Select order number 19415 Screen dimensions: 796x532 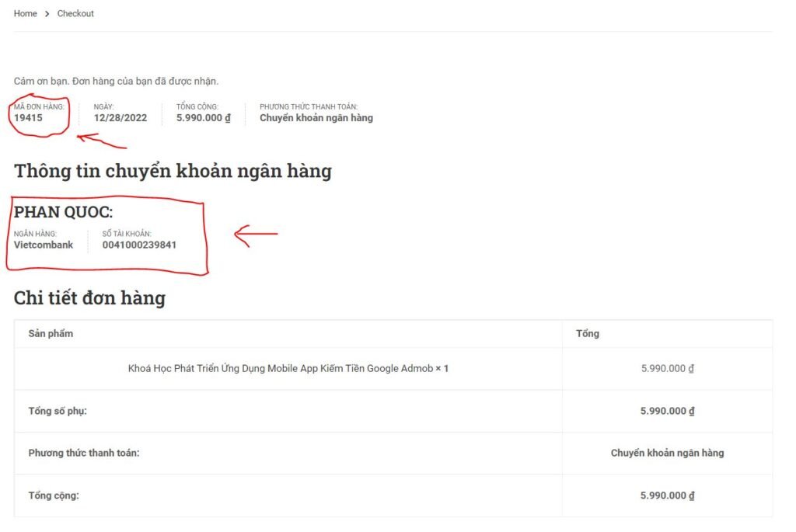(x=28, y=118)
